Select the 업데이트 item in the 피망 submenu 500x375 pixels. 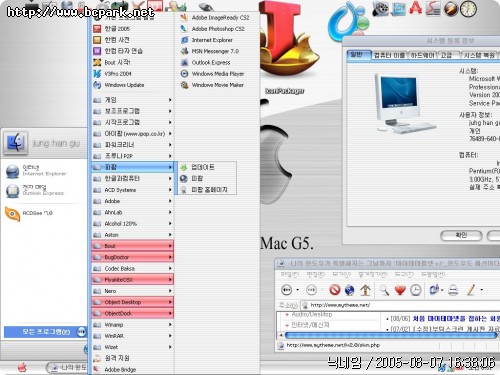(x=207, y=167)
